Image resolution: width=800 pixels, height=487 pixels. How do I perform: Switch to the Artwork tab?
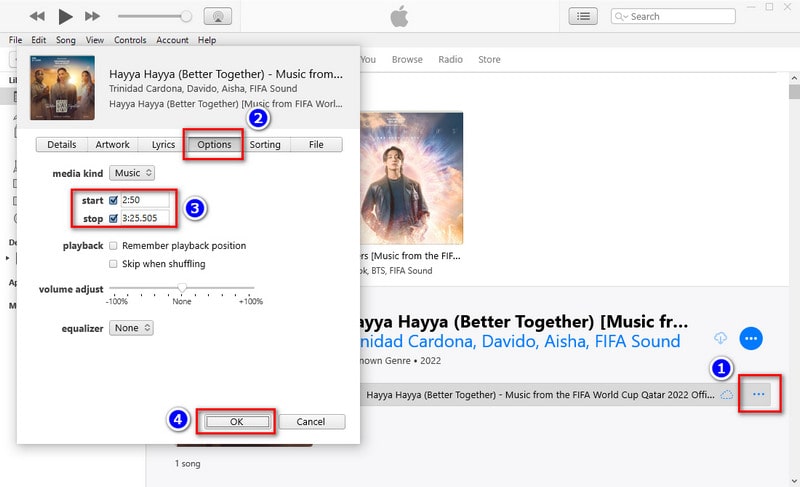click(112, 144)
